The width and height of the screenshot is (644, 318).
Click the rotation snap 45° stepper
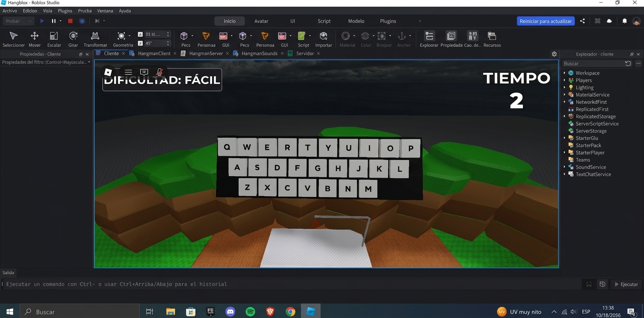coord(168,43)
